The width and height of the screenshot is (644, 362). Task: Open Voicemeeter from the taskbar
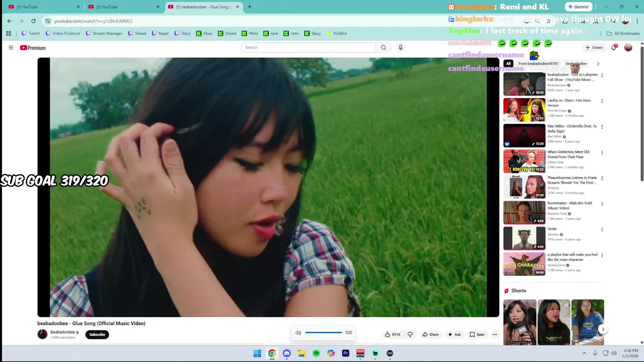tap(360, 353)
